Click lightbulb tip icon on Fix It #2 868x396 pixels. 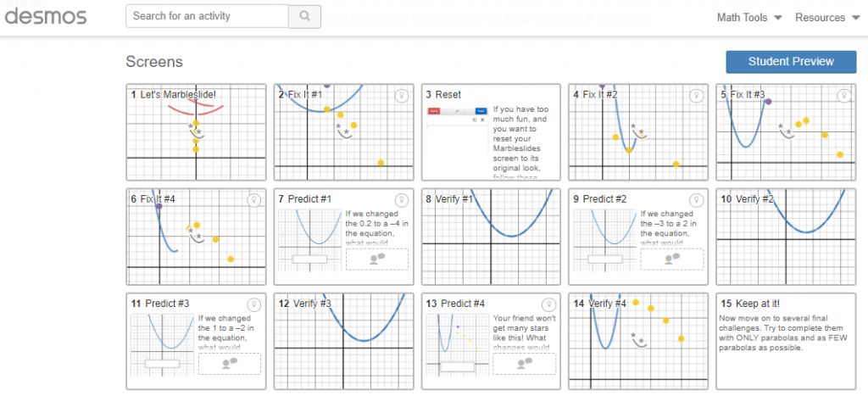pos(696,96)
